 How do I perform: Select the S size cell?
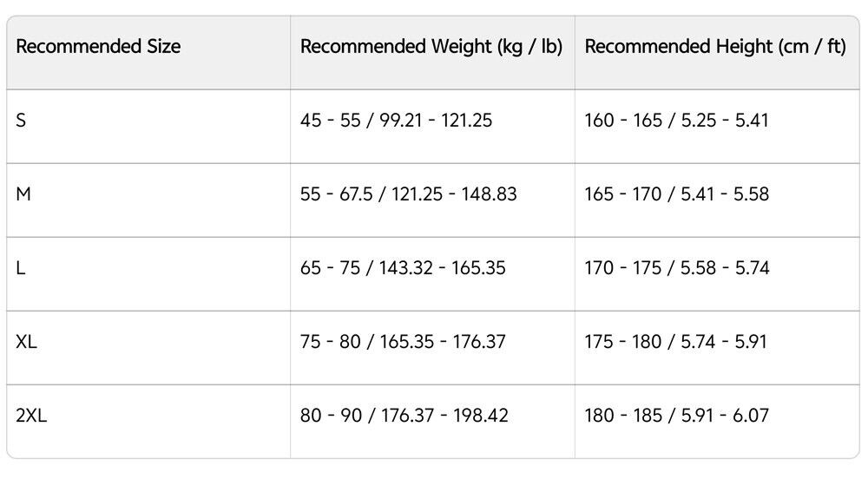[22, 121]
